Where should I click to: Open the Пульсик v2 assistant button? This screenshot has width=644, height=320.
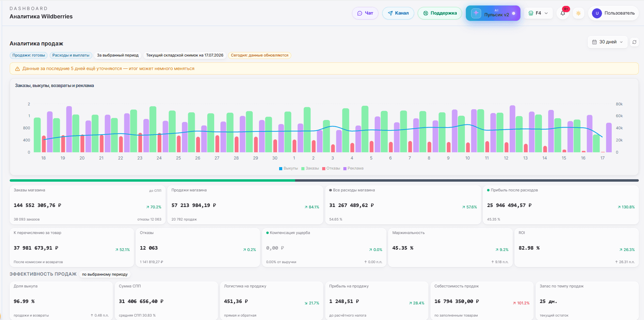[493, 13]
